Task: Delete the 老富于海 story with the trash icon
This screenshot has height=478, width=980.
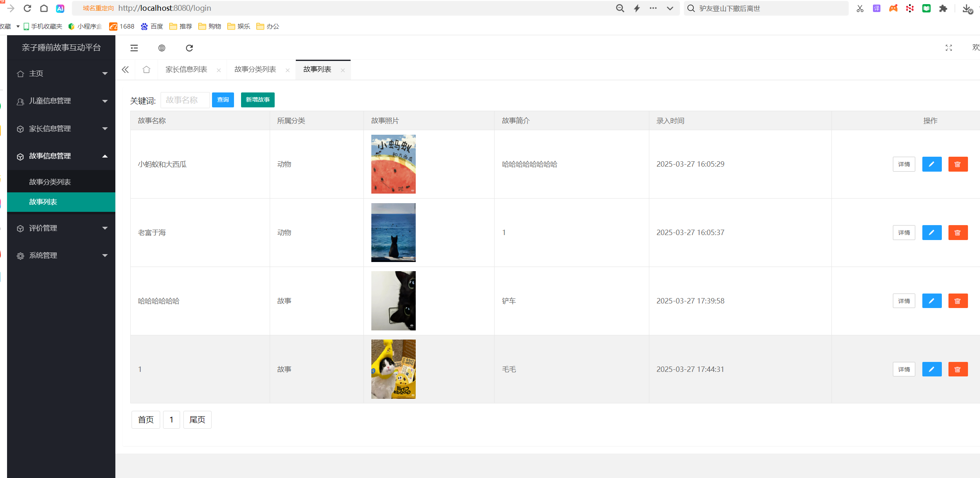Action: [x=958, y=233]
